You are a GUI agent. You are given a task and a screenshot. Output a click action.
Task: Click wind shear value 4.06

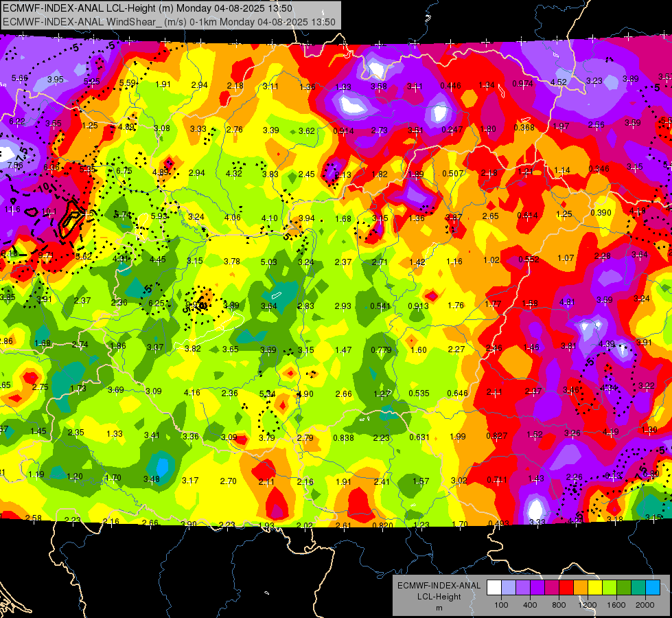point(232,218)
